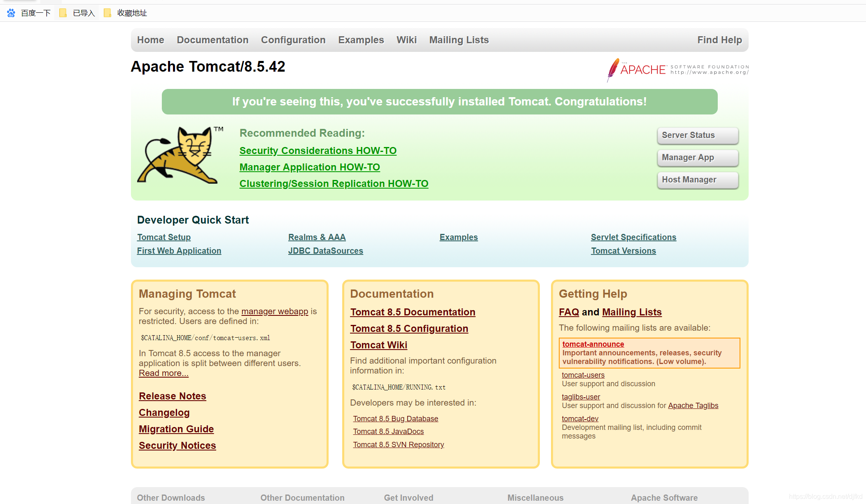Click the 百度一下 bookmark label
The image size is (866, 504).
click(36, 13)
